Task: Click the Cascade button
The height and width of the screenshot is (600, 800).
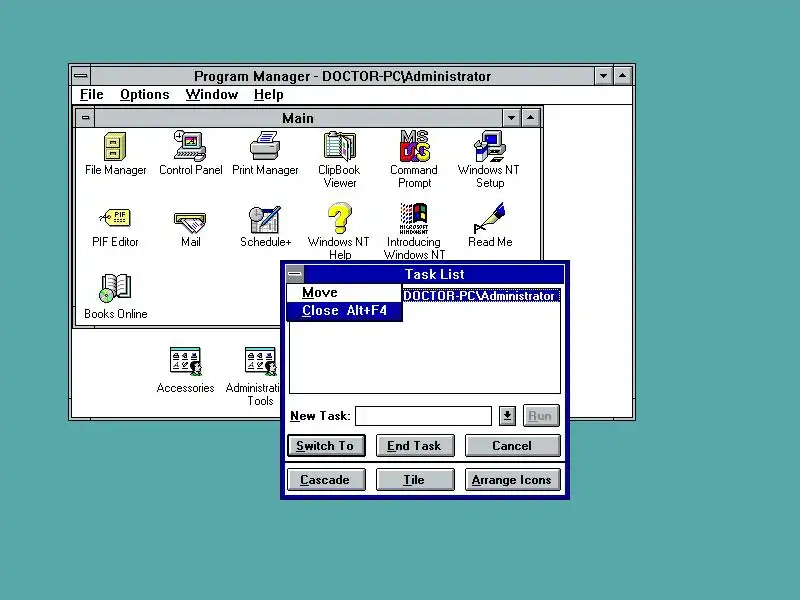Action: point(326,480)
